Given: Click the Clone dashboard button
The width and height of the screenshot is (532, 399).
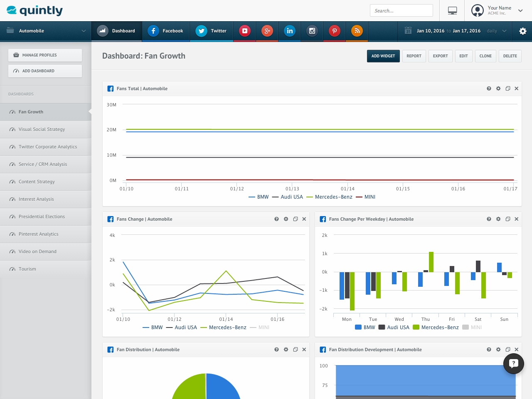Looking at the screenshot, I should [485, 56].
